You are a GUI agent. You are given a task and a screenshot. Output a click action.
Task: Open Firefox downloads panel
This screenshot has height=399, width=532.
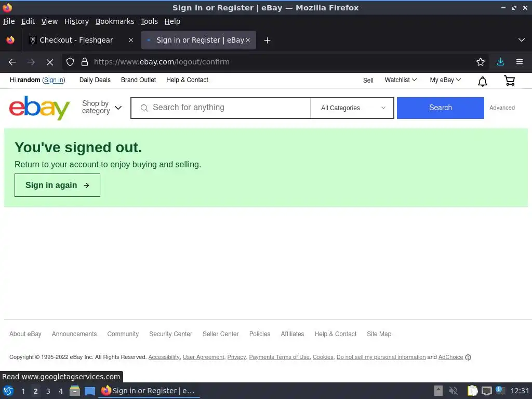click(x=500, y=62)
